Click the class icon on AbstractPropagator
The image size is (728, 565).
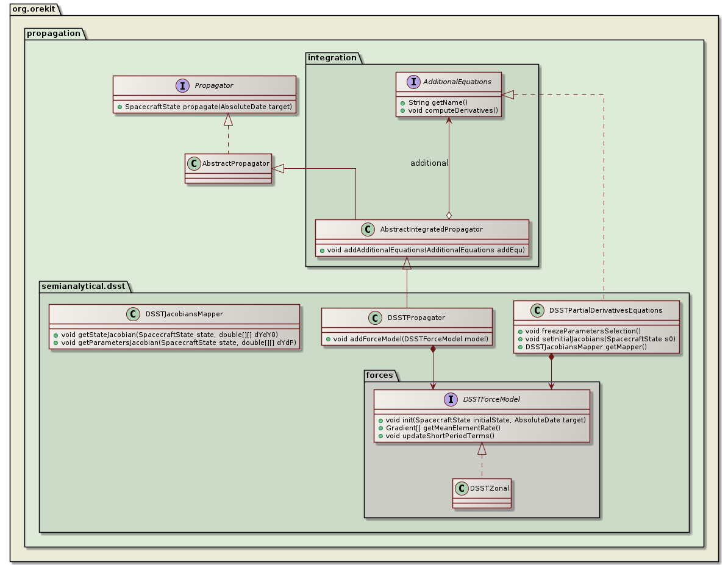(194, 163)
